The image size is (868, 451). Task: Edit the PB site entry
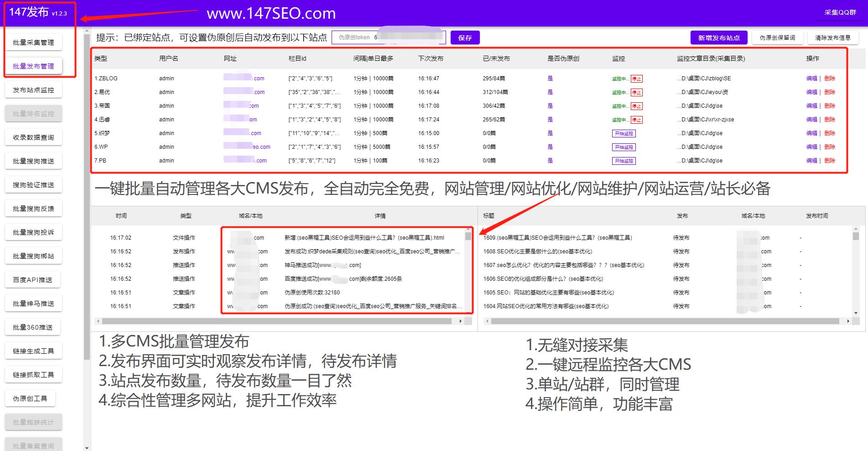(811, 160)
